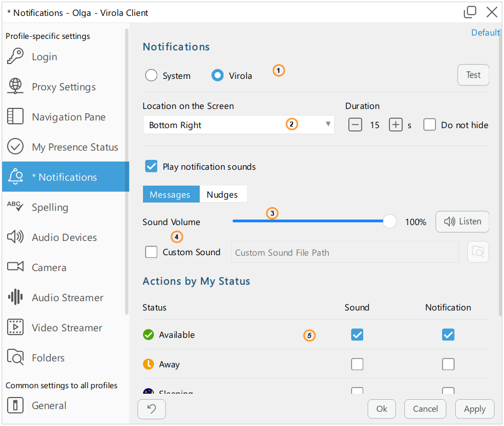Select the Virola notifications radio button
Viewport: 504px width, 426px height.
[217, 76]
